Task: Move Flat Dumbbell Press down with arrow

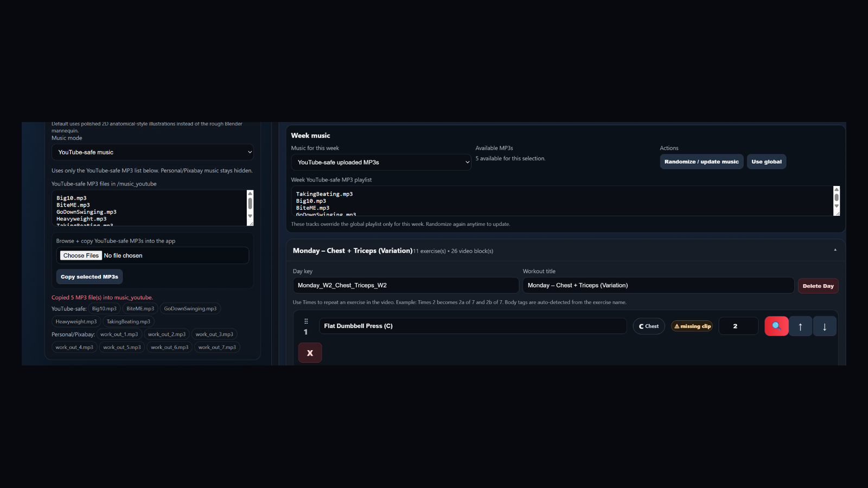Action: [x=825, y=326]
